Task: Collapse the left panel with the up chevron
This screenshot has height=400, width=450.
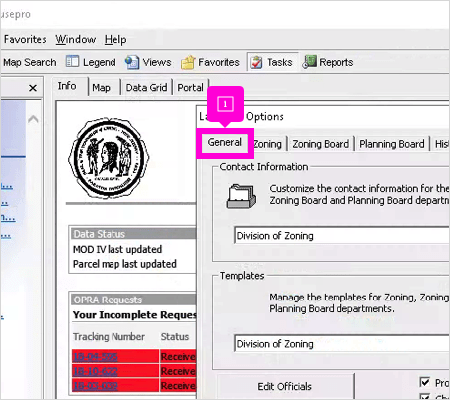Action: (33, 119)
